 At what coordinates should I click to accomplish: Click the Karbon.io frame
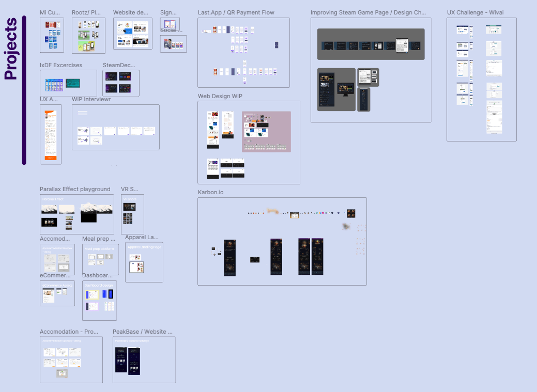click(x=282, y=241)
